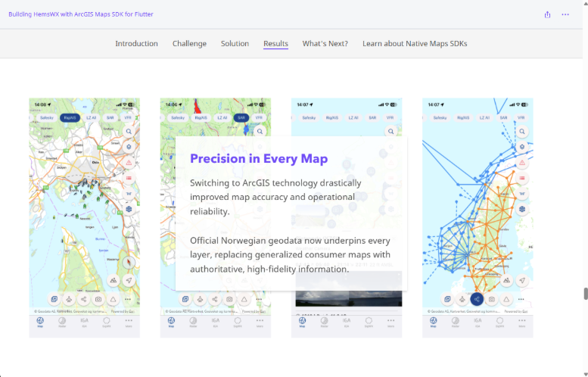This screenshot has width=588, height=377.
Task: Click the share-nodes icon in Oslo map screenshot toolbar
Action: pyautogui.click(x=84, y=299)
